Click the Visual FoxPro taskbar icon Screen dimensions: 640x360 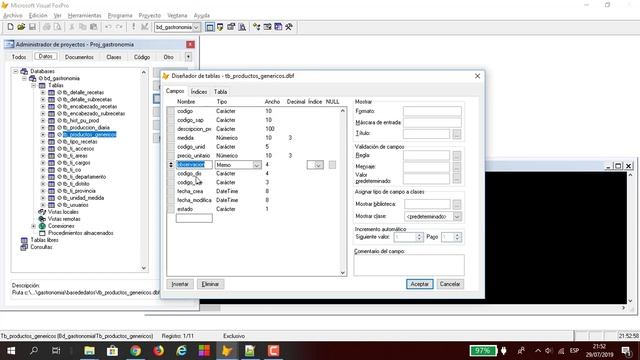point(227,351)
